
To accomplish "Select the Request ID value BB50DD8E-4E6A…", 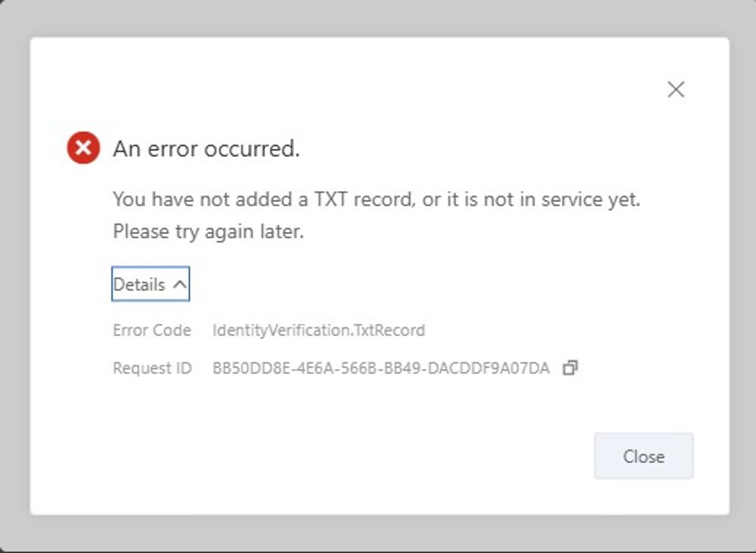I will click(x=381, y=369).
